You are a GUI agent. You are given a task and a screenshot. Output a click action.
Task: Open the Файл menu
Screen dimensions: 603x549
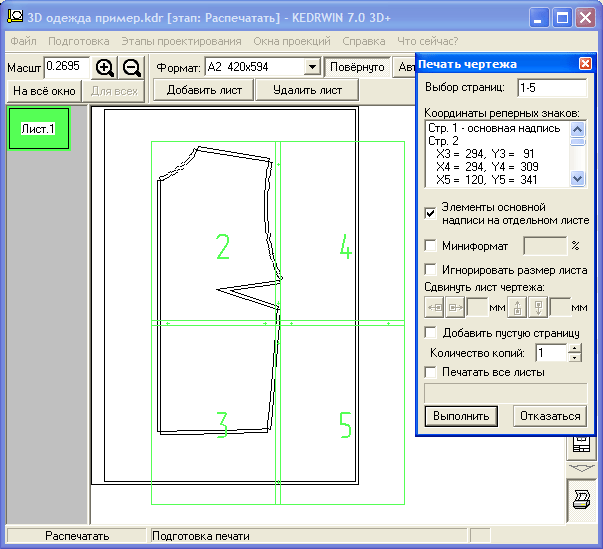23,41
